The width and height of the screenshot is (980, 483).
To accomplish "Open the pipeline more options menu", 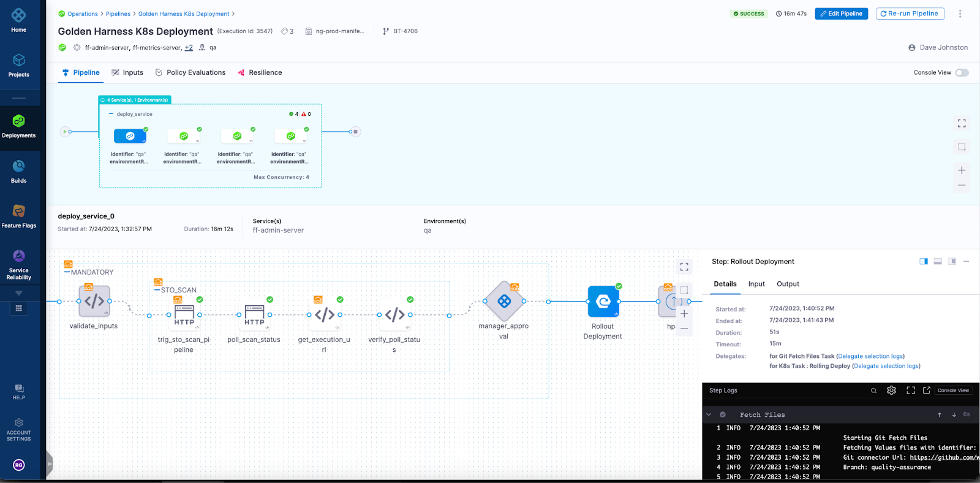I will click(960, 13).
